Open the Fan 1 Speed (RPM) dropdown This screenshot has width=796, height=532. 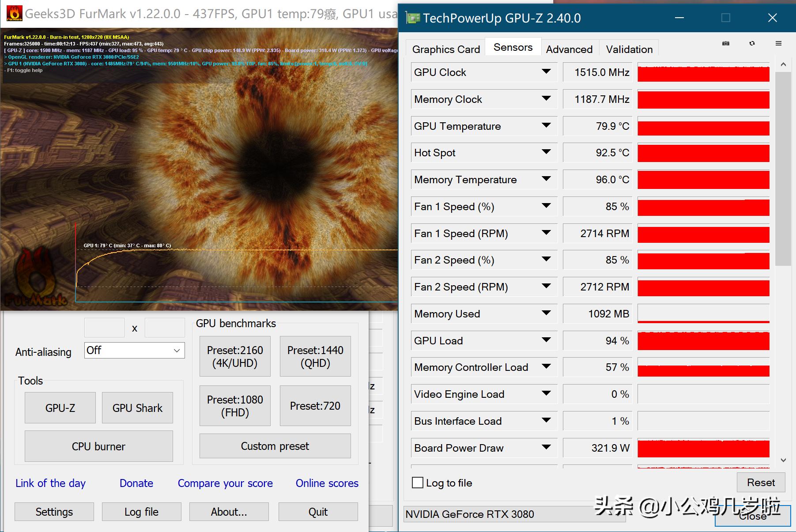coord(546,233)
